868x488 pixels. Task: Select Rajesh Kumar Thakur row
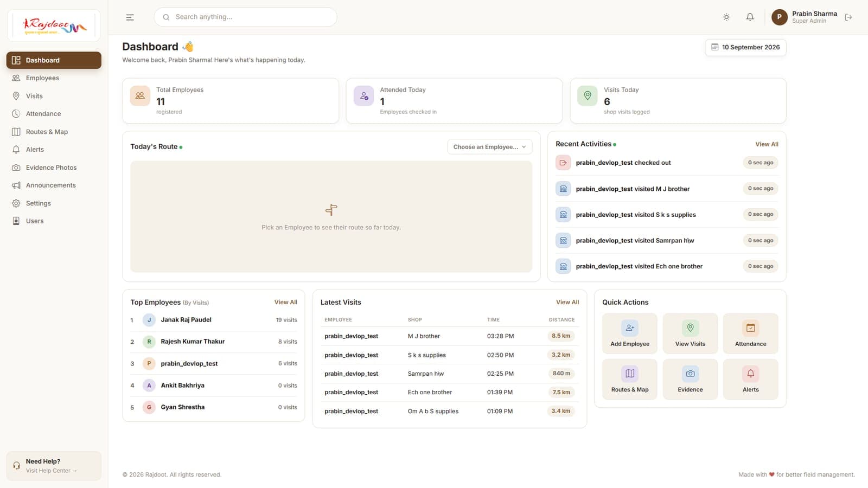point(214,342)
